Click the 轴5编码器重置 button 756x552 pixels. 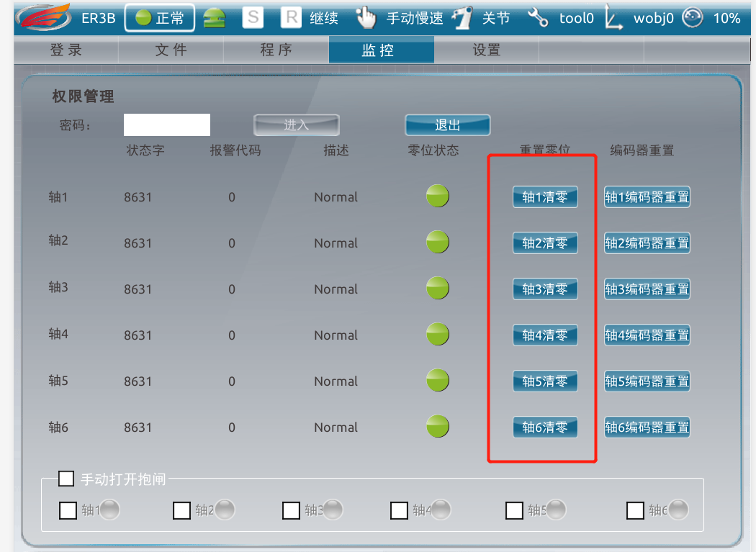(647, 381)
